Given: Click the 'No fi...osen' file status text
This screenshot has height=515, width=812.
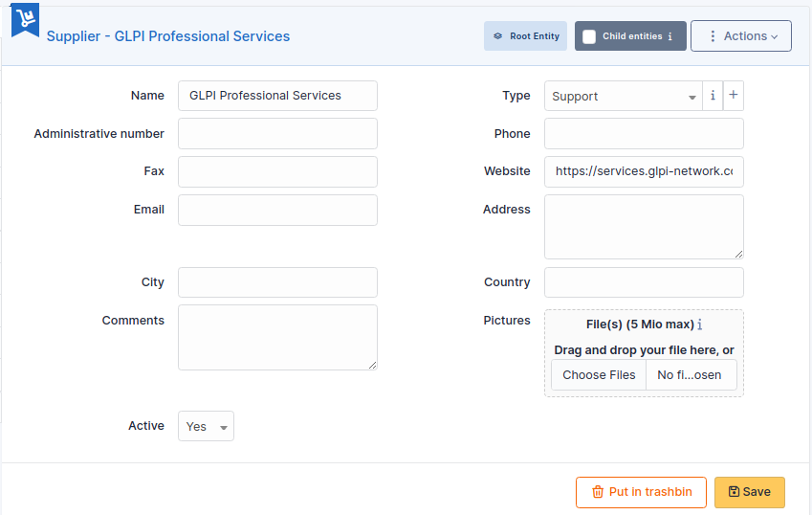Looking at the screenshot, I should point(690,375).
